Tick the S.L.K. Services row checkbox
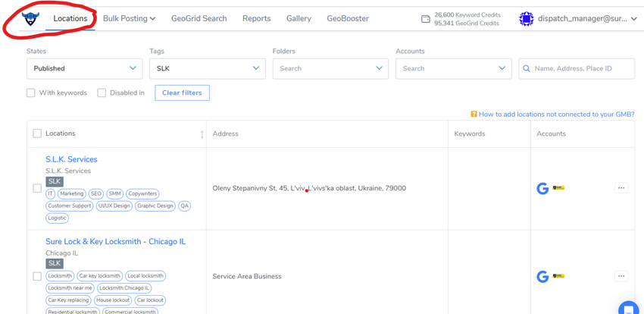 coord(37,188)
